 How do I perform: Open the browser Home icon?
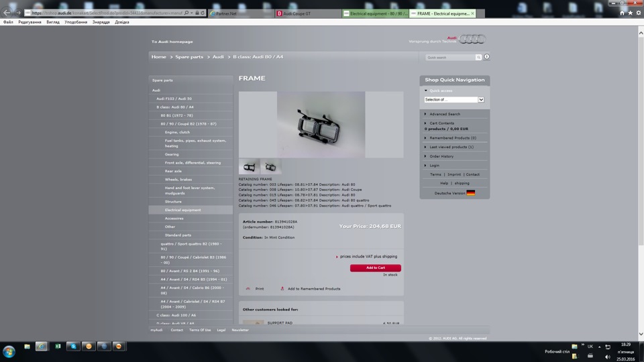click(x=622, y=13)
